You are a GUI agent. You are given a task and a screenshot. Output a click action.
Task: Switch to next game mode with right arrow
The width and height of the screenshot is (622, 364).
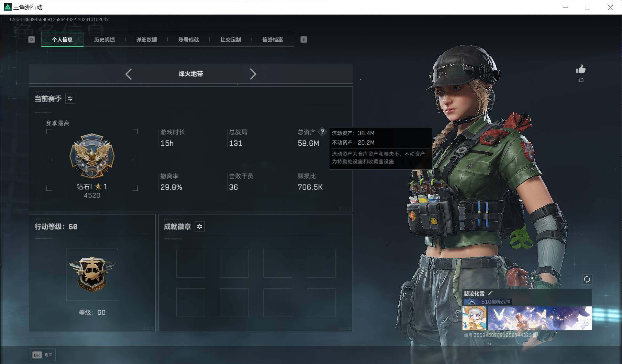click(253, 74)
